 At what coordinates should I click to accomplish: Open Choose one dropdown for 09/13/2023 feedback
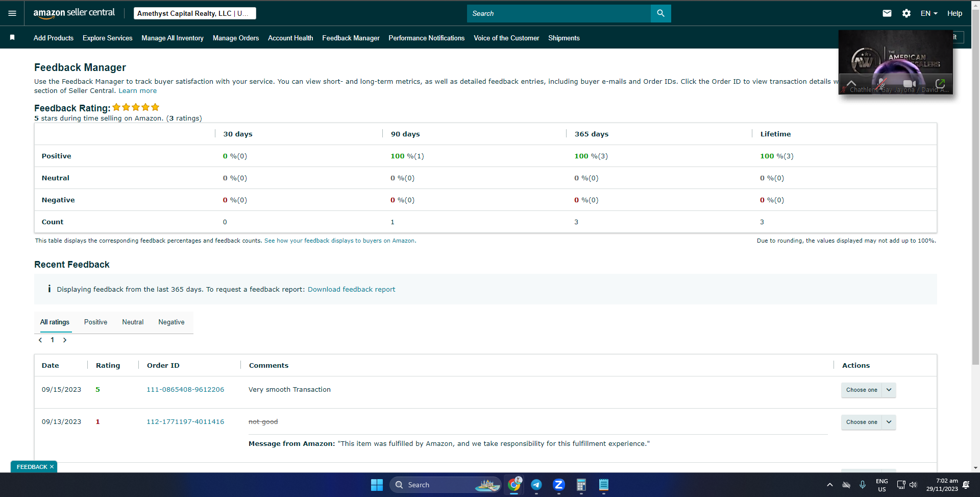868,422
